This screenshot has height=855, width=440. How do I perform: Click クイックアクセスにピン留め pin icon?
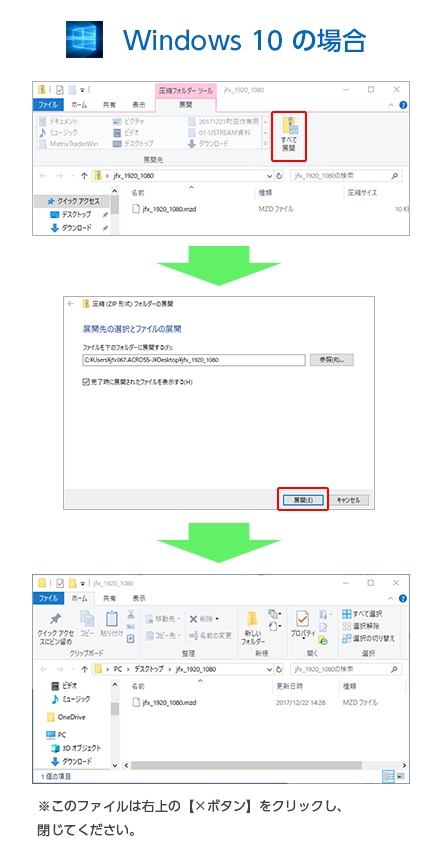coord(55,628)
